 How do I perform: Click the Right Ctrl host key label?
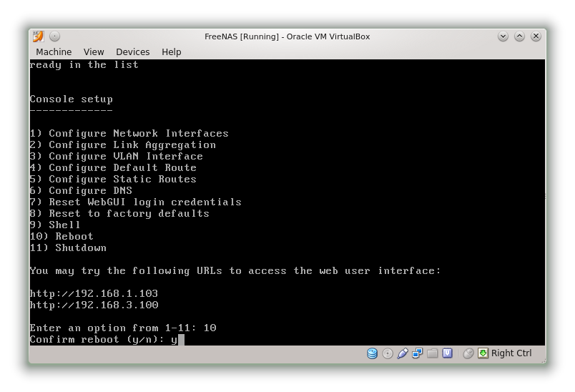point(511,353)
